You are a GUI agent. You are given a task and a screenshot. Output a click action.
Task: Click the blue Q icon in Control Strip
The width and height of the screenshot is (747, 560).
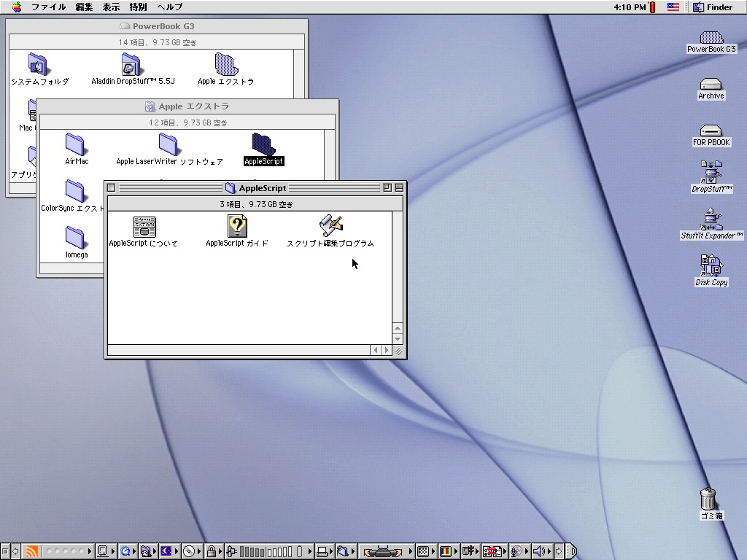tap(125, 551)
